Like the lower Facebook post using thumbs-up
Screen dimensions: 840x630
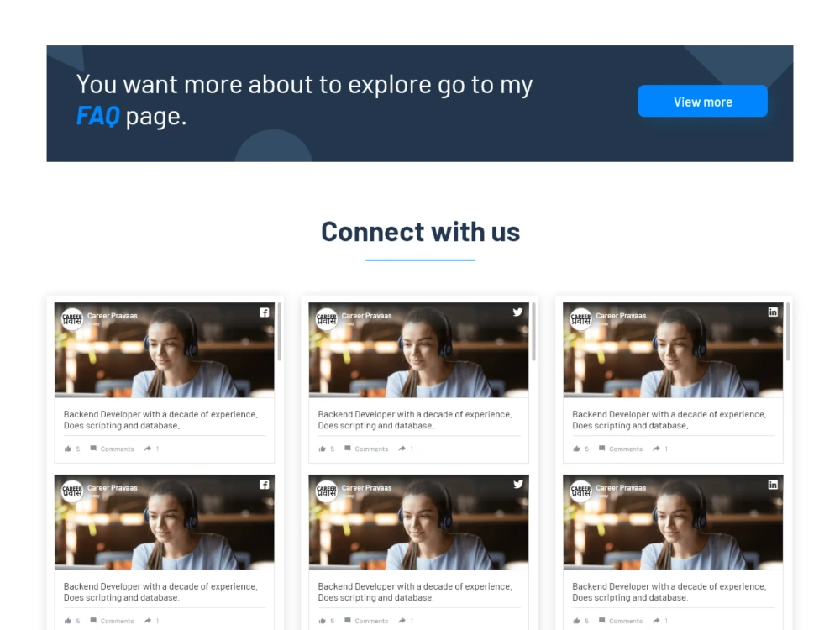[67, 621]
